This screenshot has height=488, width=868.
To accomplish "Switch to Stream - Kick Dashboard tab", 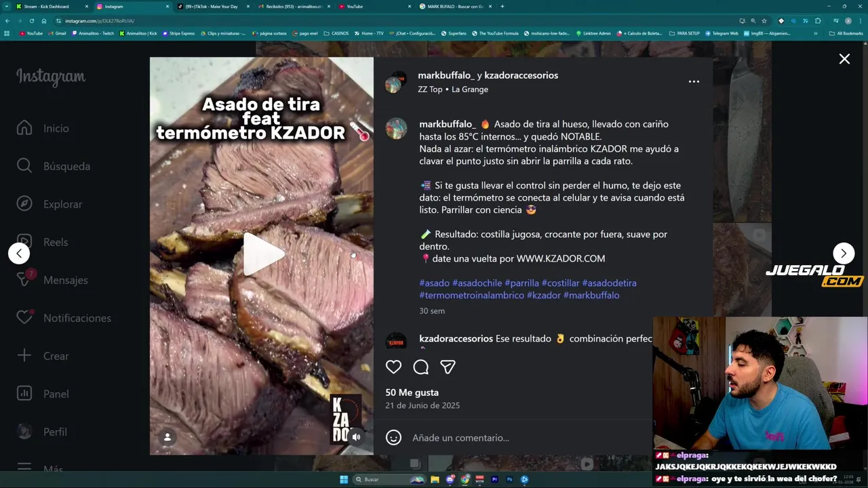I will 52,6.
